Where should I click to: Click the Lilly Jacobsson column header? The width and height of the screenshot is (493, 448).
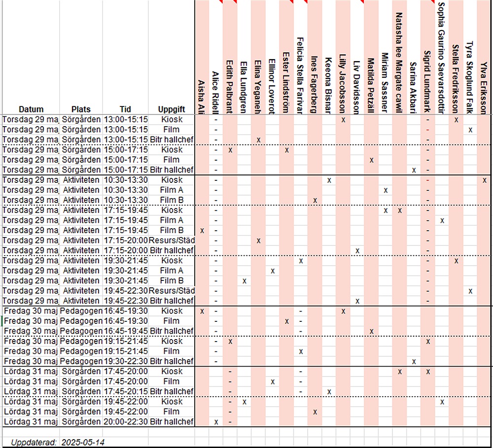point(343,84)
